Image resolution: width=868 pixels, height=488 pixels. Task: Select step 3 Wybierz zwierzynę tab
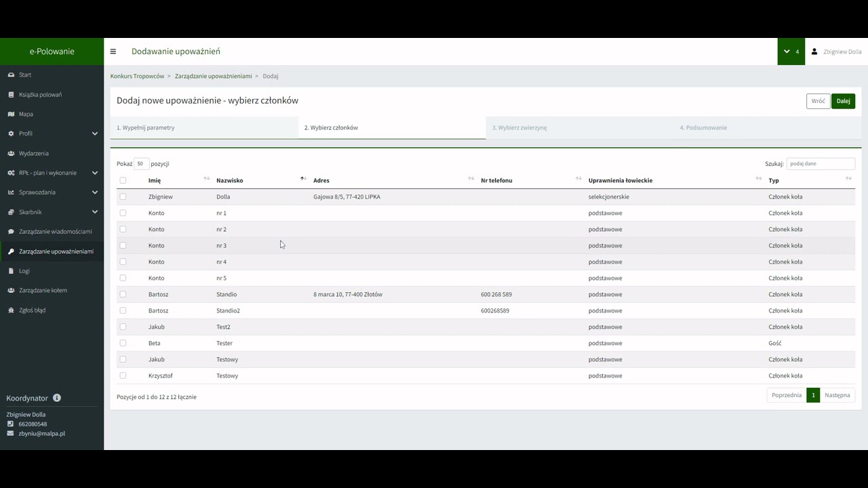pos(580,127)
